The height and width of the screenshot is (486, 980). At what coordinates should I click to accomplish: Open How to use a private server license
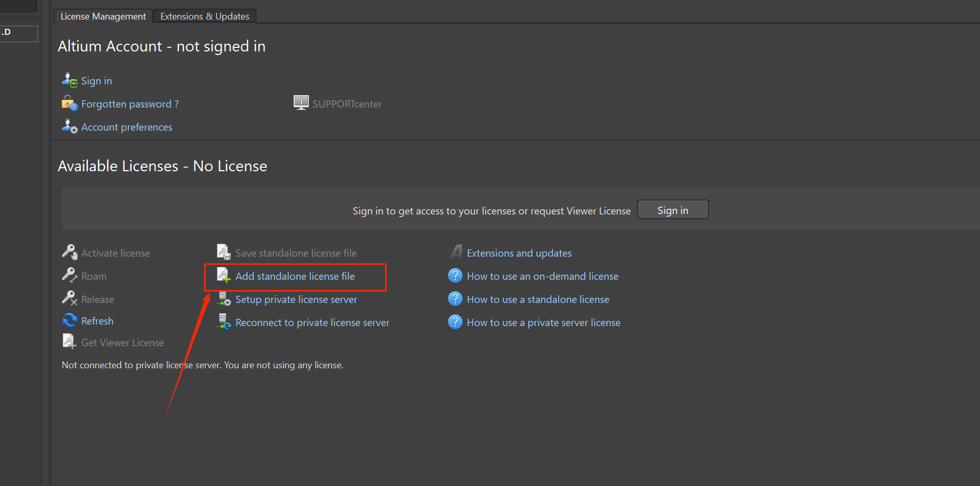[543, 322]
